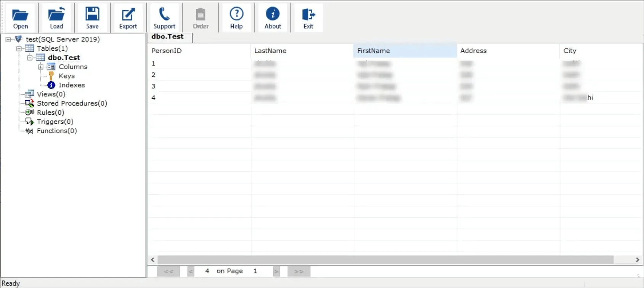This screenshot has width=644, height=288.
Task: Select Stored Procedures(0) in tree
Action: 72,103
